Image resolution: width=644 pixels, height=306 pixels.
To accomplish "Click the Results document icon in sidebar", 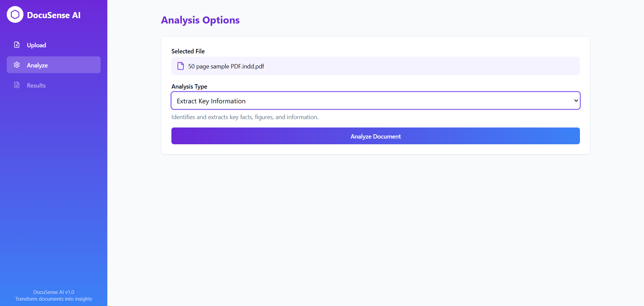I will [17, 85].
